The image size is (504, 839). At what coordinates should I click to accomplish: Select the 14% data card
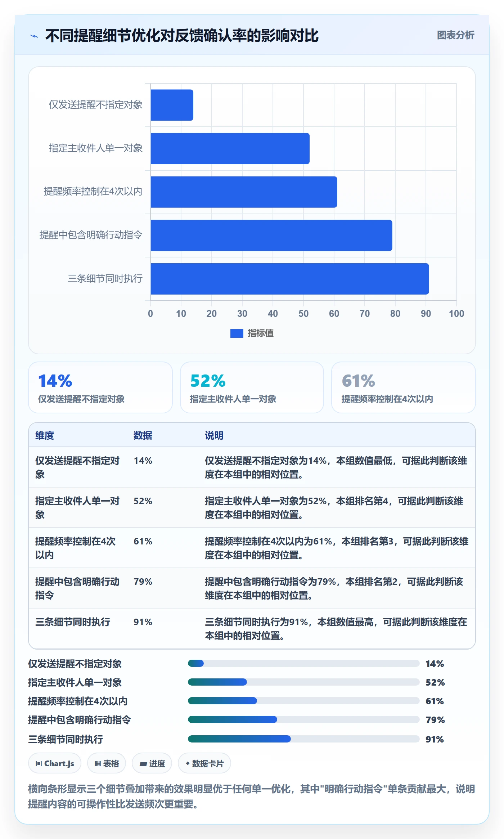coord(100,387)
